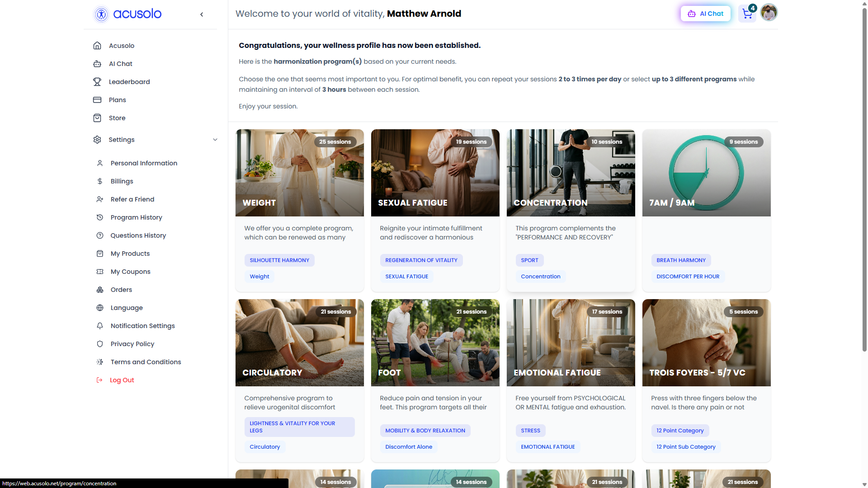The height and width of the screenshot is (488, 868).
Task: Open the FOOT program card image
Action: (x=435, y=343)
